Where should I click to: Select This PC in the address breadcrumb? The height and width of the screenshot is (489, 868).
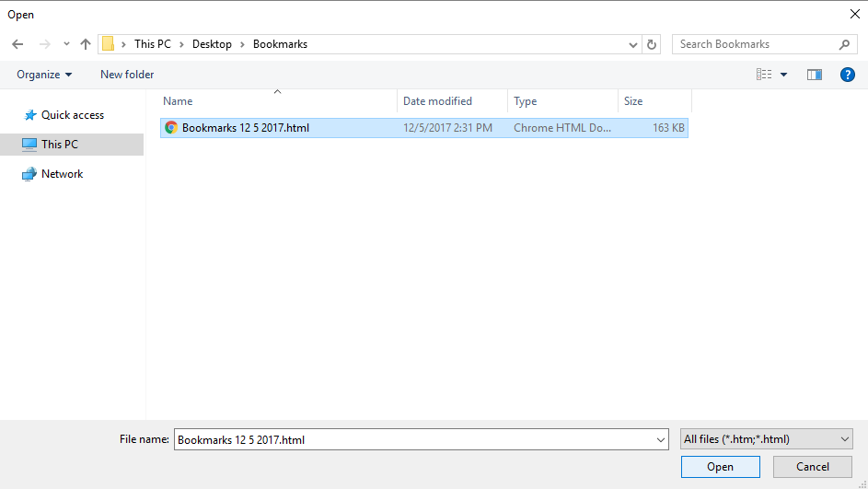coord(153,44)
